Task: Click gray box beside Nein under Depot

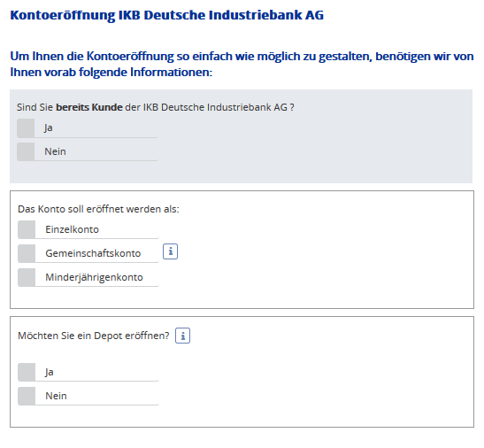Action: 27,396
